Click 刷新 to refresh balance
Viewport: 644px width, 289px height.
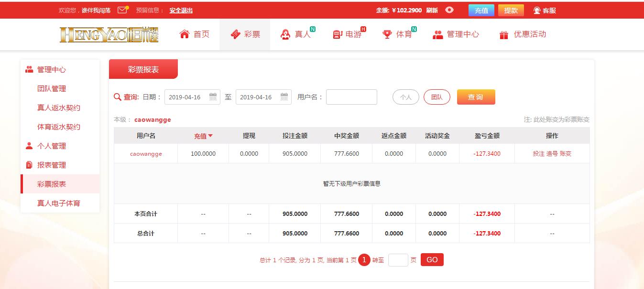click(432, 10)
